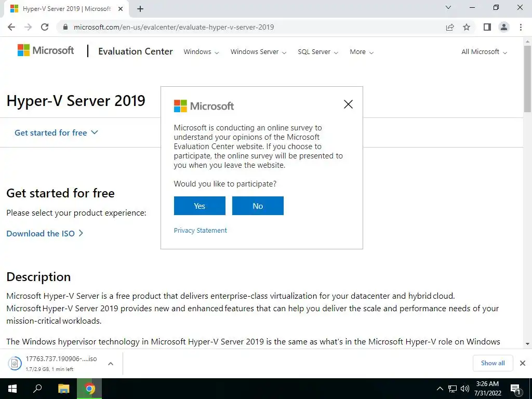Open the taskbar clock and date

[x=487, y=389]
